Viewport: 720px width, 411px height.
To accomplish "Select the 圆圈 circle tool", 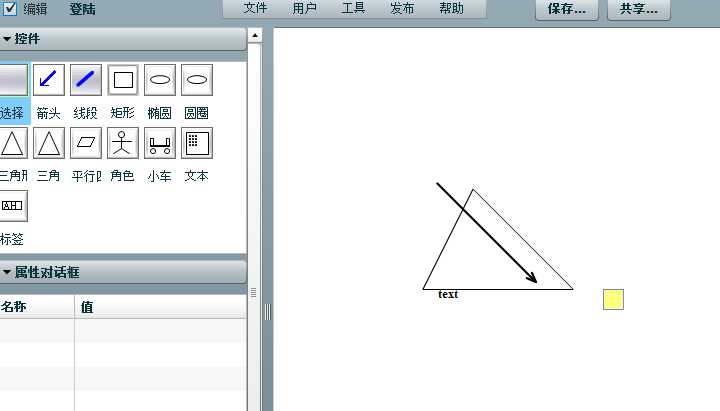I will click(197, 80).
